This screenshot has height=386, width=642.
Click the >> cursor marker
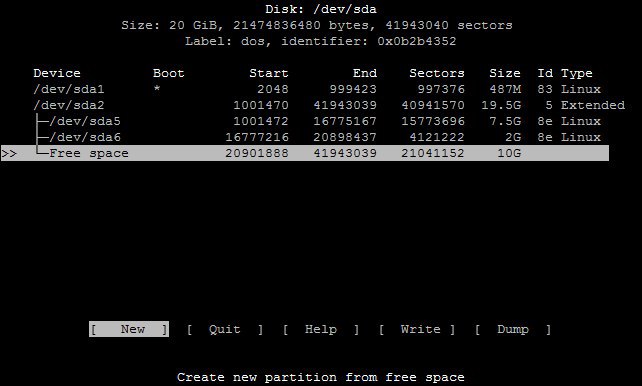pyautogui.click(x=9, y=153)
